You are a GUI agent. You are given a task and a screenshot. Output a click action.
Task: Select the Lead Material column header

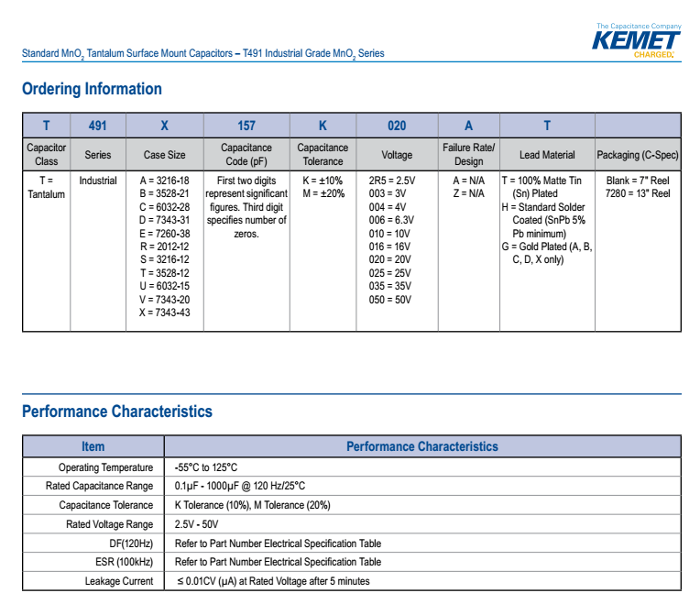(x=547, y=155)
